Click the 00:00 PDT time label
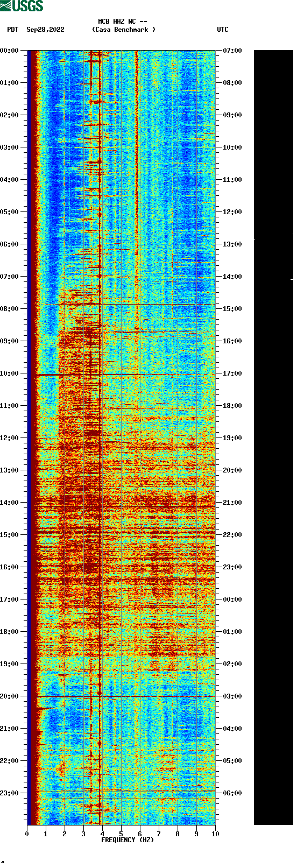This screenshot has width=297, height=868. 9,51
